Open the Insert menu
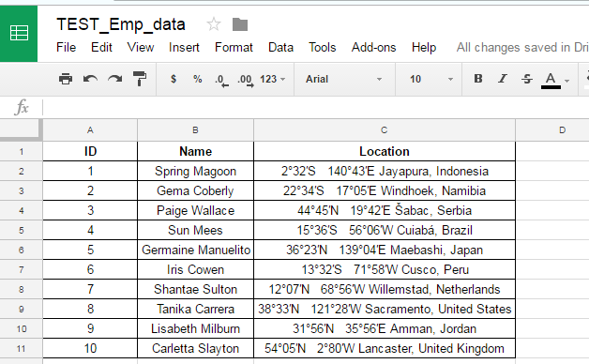This screenshot has width=589, height=364. 184,47
